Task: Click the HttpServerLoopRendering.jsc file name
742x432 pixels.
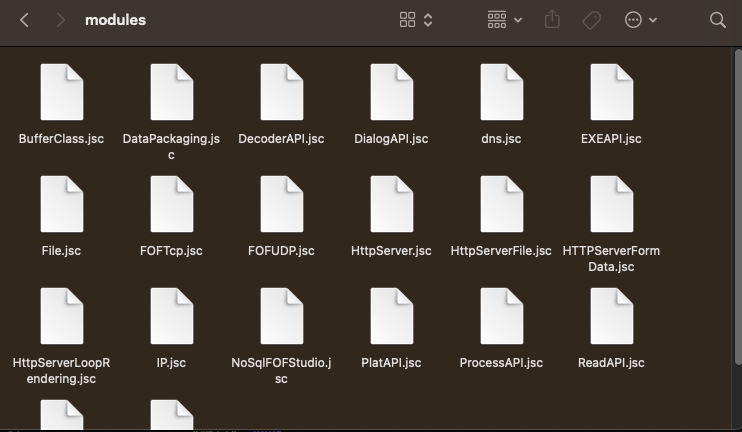Action: tap(62, 370)
